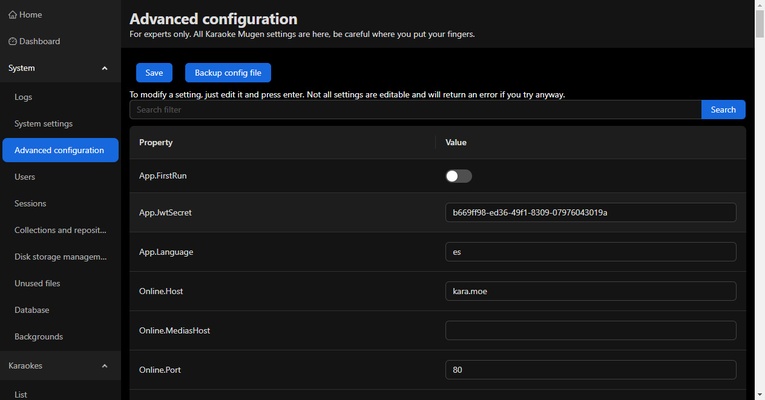Click the Save button
The width and height of the screenshot is (765, 400).
154,73
